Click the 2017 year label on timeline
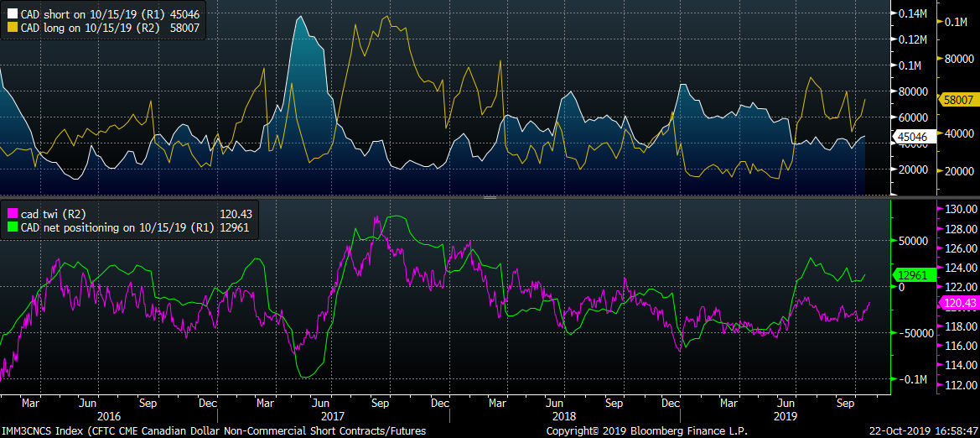Screen dimensions: 980x438 coord(333,415)
